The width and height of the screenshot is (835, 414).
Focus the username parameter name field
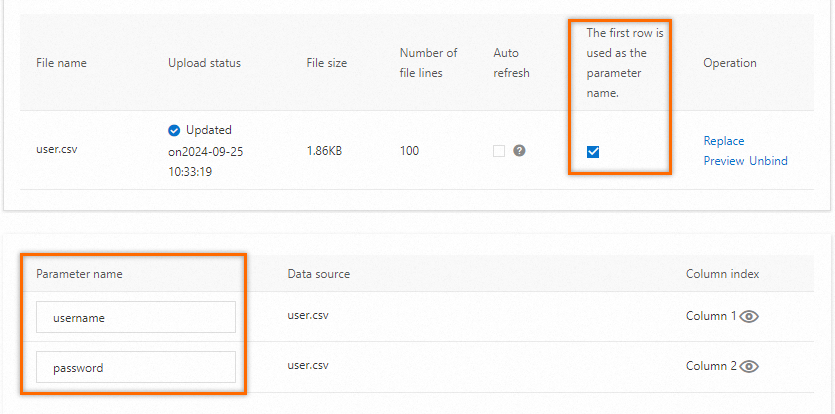(x=136, y=318)
